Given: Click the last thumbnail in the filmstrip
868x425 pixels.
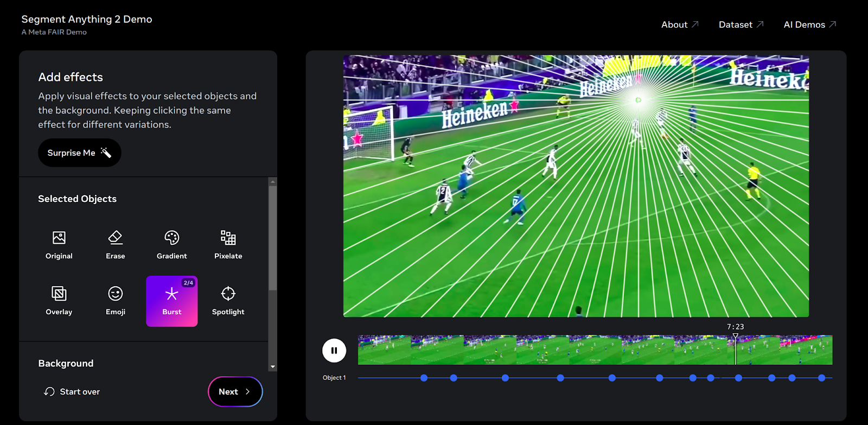Looking at the screenshot, I should (x=806, y=350).
